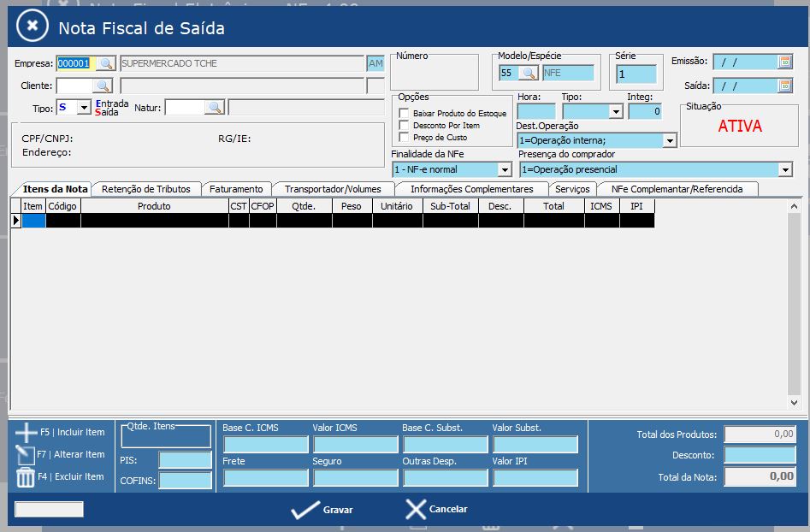Expand the Dest.Operação combo box

tap(669, 141)
